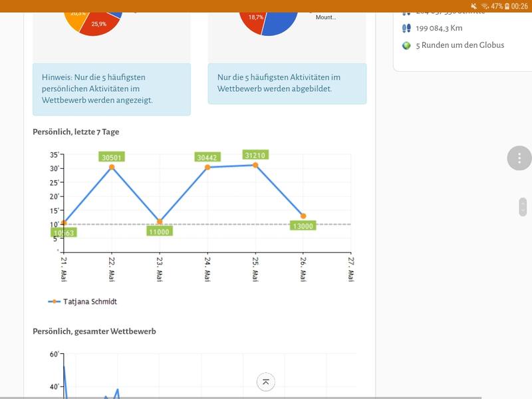Click the '22. Mai' axis label
This screenshot has width=532, height=399.
point(111,269)
